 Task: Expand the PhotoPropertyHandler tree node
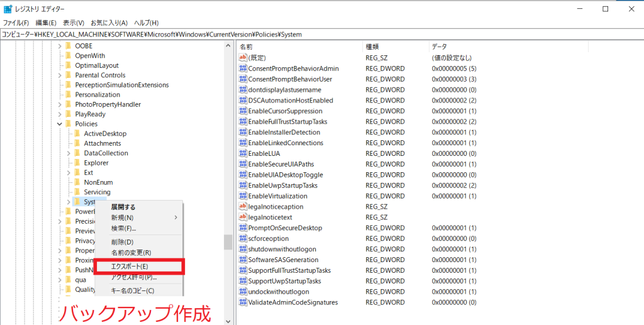coord(60,104)
